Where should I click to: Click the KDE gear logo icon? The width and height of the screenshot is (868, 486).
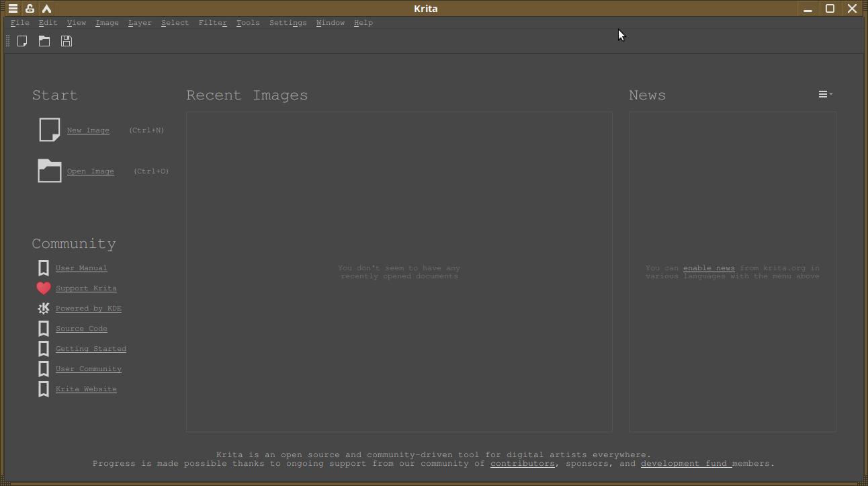[x=44, y=308]
